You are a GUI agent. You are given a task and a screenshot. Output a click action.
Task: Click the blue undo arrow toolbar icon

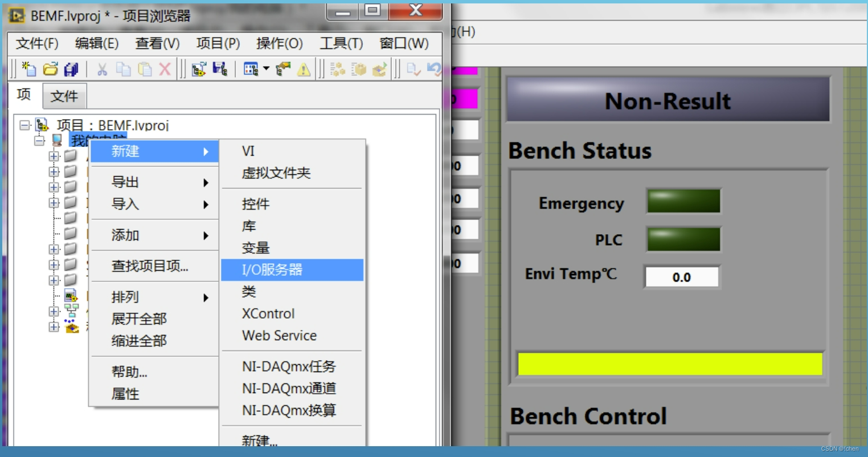click(434, 69)
